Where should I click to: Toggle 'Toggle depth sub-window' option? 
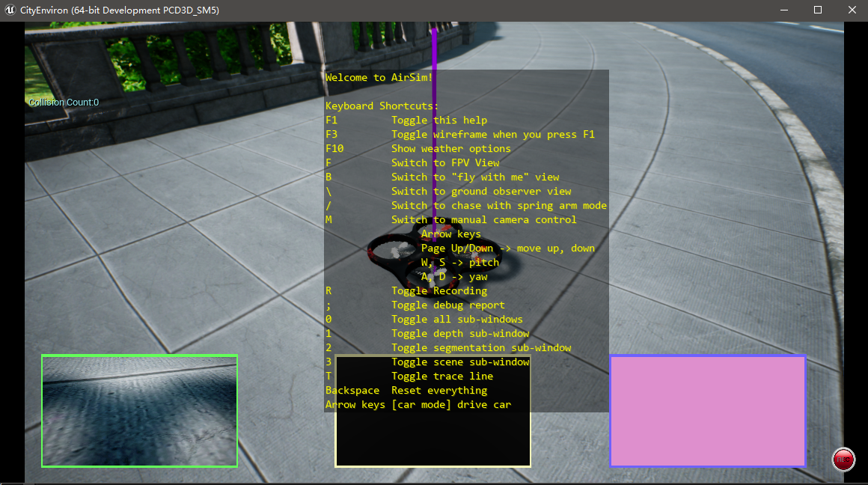pyautogui.click(x=461, y=333)
